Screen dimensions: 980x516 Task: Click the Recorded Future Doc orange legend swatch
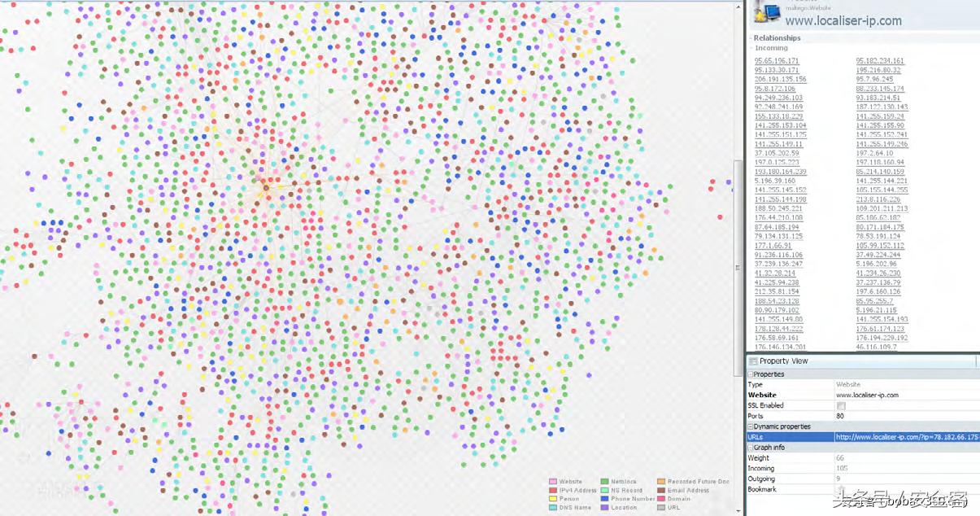[x=662, y=483]
